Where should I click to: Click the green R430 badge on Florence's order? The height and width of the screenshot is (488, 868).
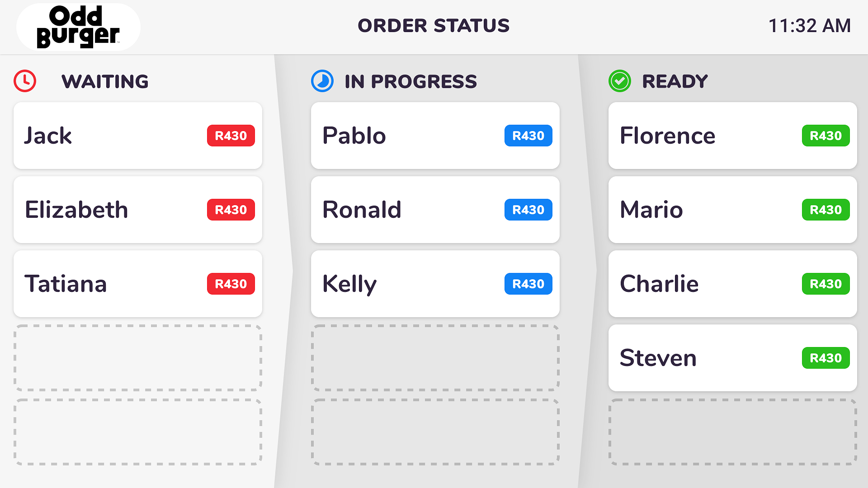(826, 136)
